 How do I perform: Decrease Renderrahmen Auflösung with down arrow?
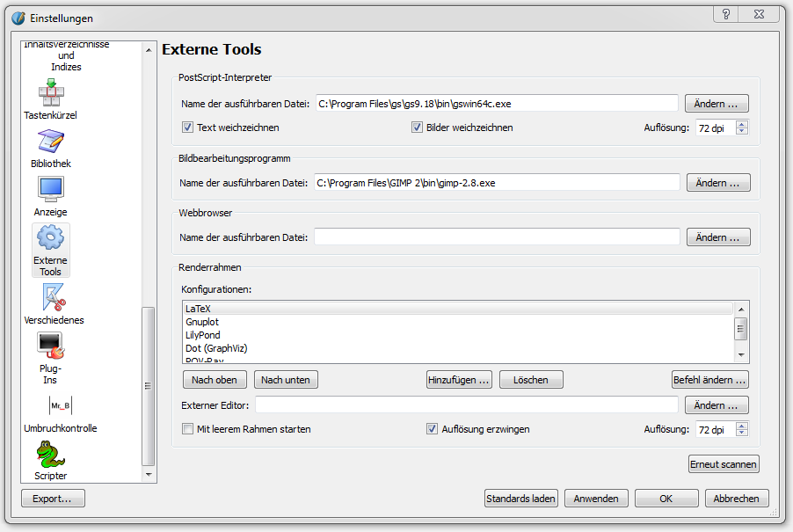tap(742, 433)
